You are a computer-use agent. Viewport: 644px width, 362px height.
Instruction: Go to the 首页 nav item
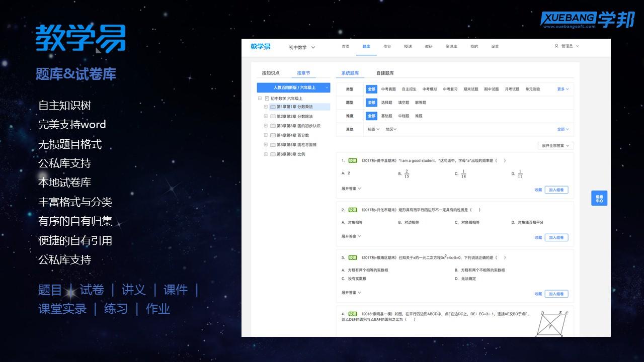pos(346,46)
